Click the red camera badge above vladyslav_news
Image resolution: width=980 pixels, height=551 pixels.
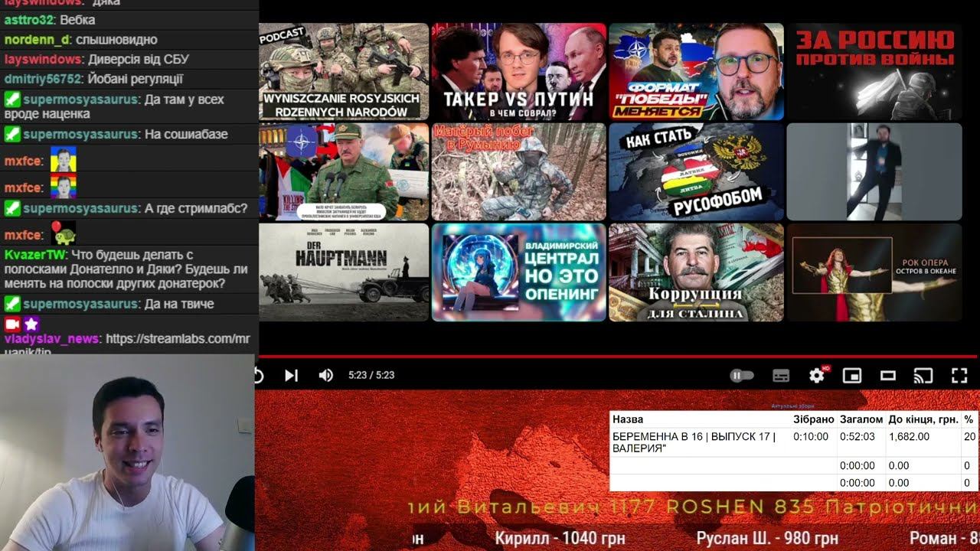point(11,324)
